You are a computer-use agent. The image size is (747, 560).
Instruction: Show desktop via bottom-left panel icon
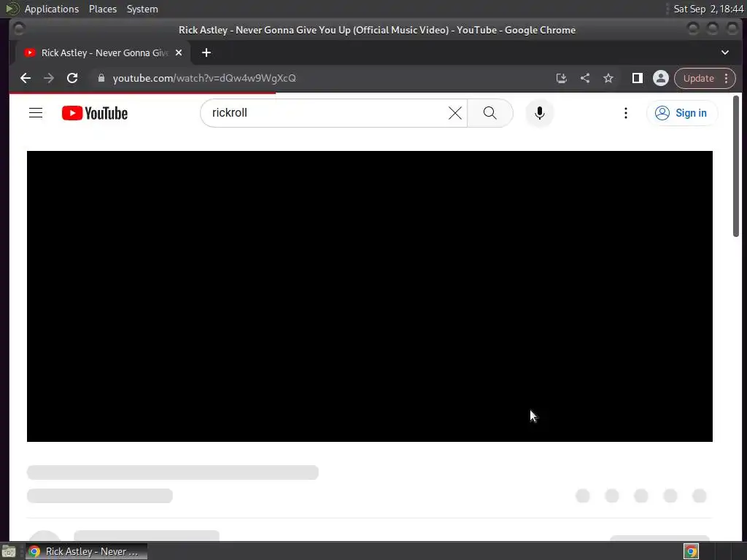coord(9,551)
